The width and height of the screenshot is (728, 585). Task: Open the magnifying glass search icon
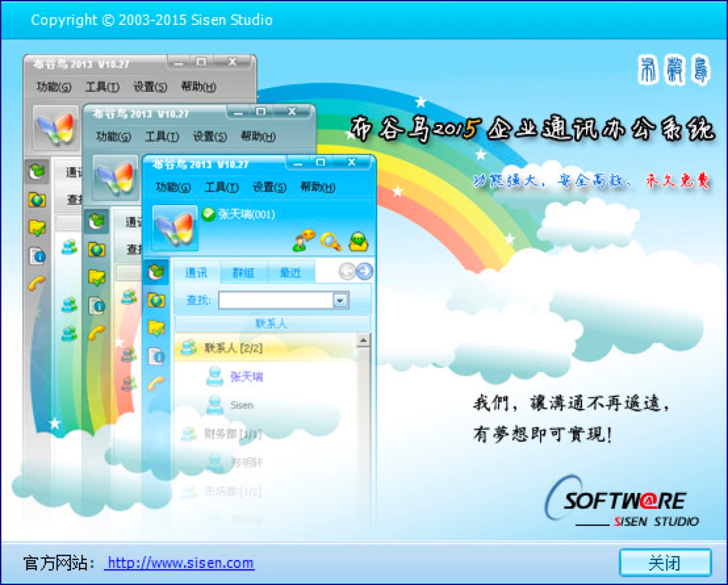pos(331,242)
